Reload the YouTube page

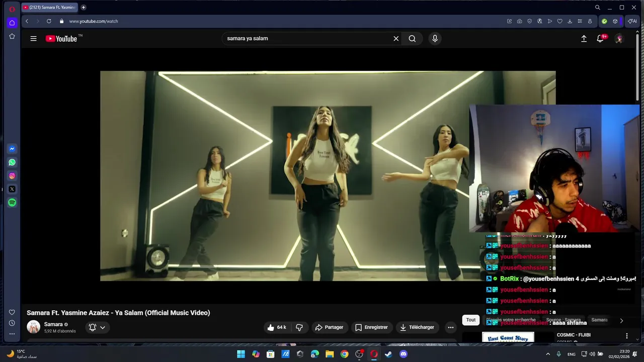49,21
